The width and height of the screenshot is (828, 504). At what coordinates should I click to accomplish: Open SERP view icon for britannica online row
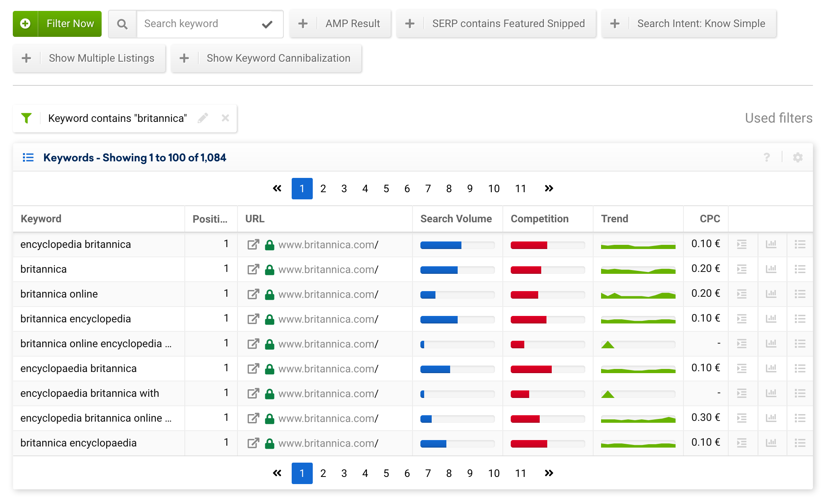(742, 294)
